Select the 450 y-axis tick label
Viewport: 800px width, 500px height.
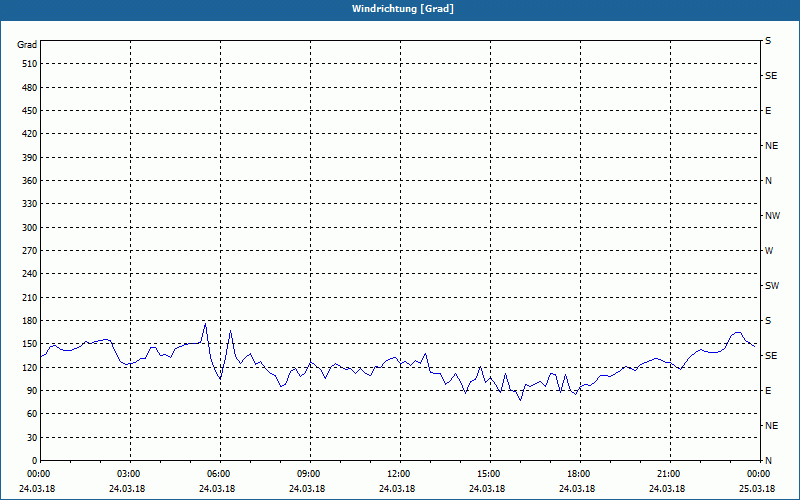coord(30,111)
